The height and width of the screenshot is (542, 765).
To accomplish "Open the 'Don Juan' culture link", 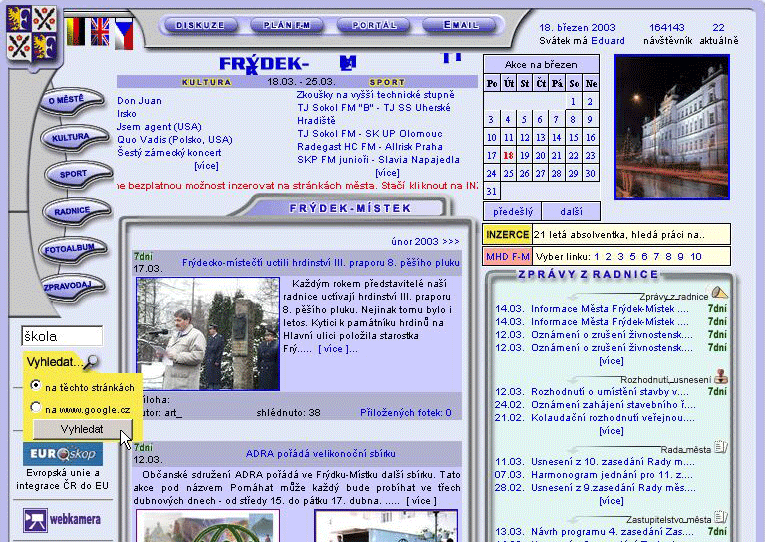I will (x=139, y=101).
